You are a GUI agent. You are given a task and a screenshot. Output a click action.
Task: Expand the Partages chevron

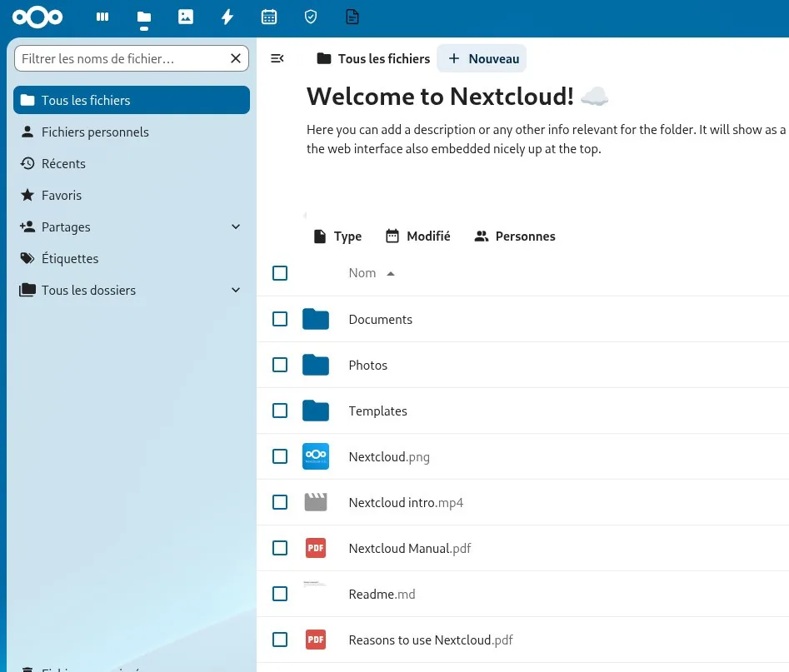coord(236,226)
